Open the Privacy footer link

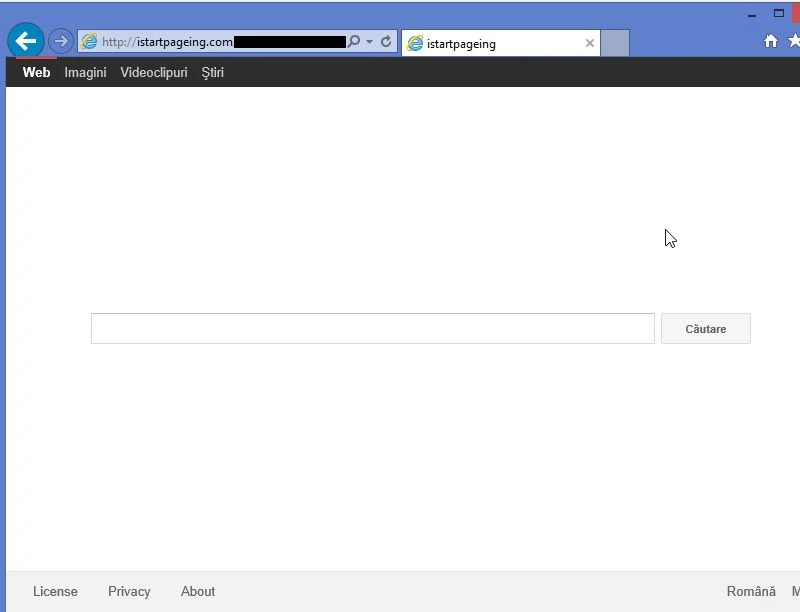[129, 592]
